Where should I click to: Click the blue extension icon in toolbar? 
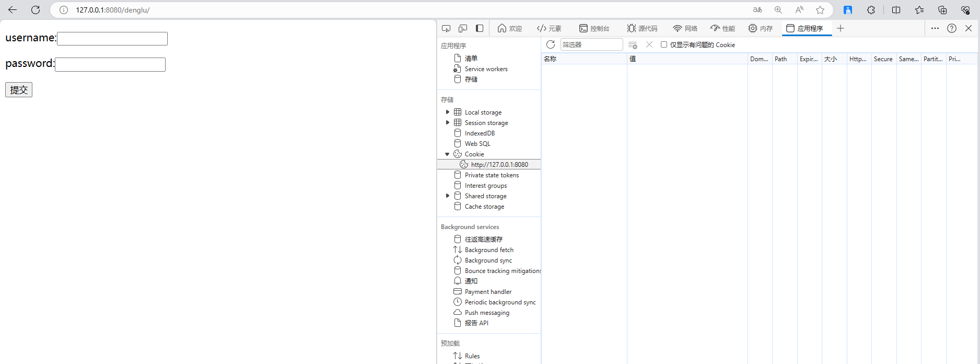848,10
